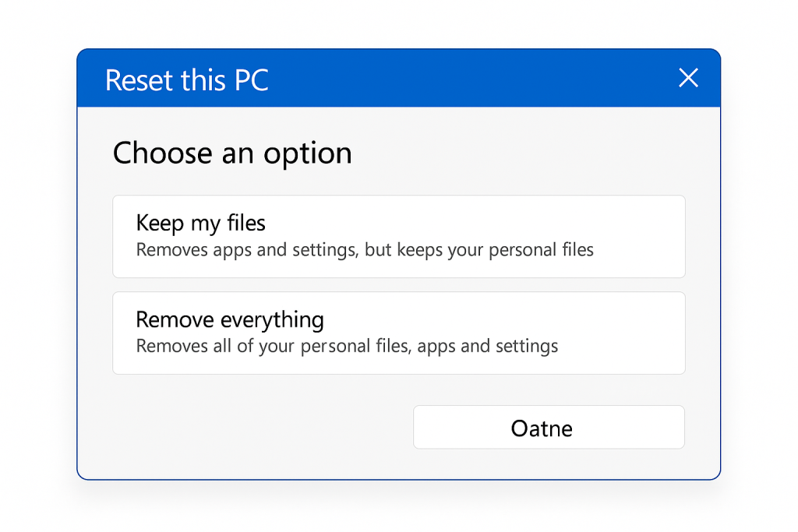The width and height of the screenshot is (798, 532).
Task: Click Removes all of your personal files text
Action: 346,346
